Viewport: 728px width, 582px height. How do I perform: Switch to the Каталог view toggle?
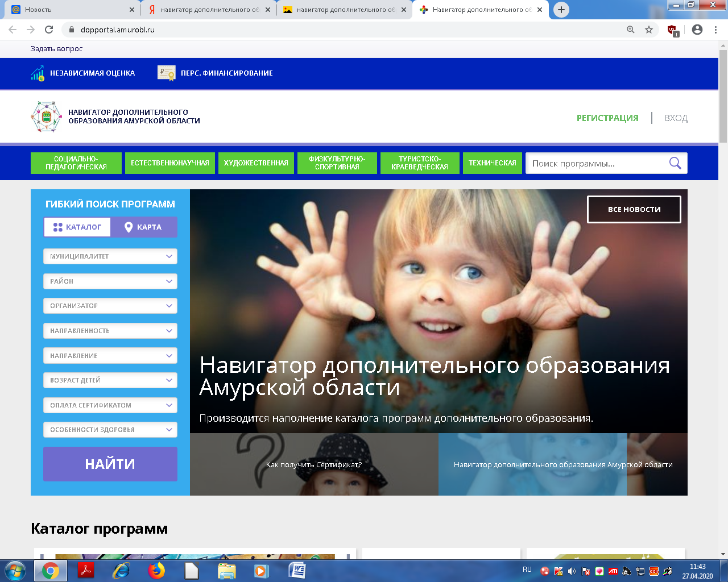click(x=77, y=227)
